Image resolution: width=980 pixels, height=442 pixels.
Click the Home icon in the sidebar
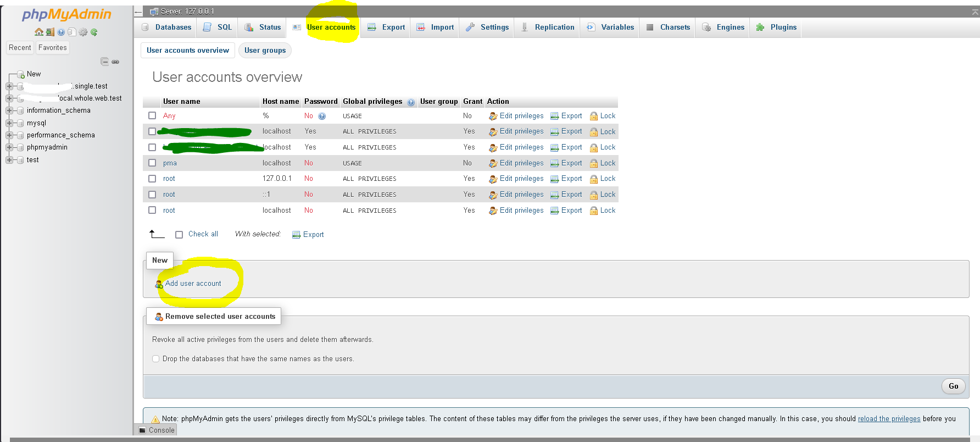point(38,32)
